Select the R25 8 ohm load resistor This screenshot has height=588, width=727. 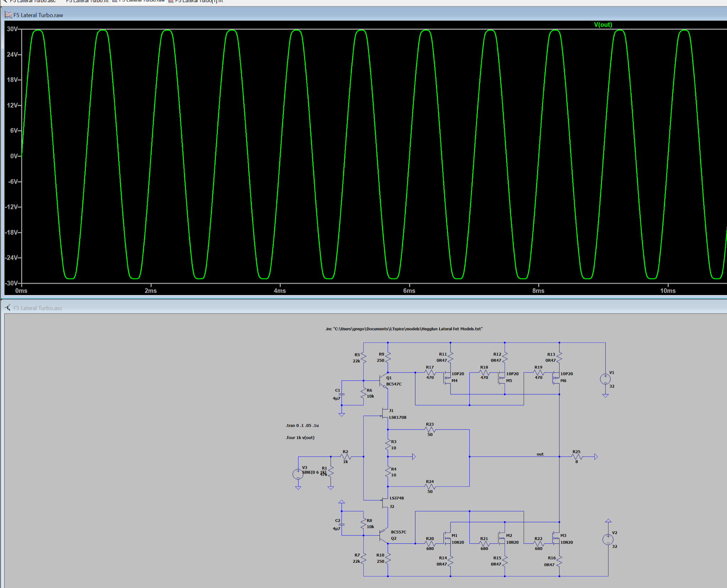tap(576, 457)
